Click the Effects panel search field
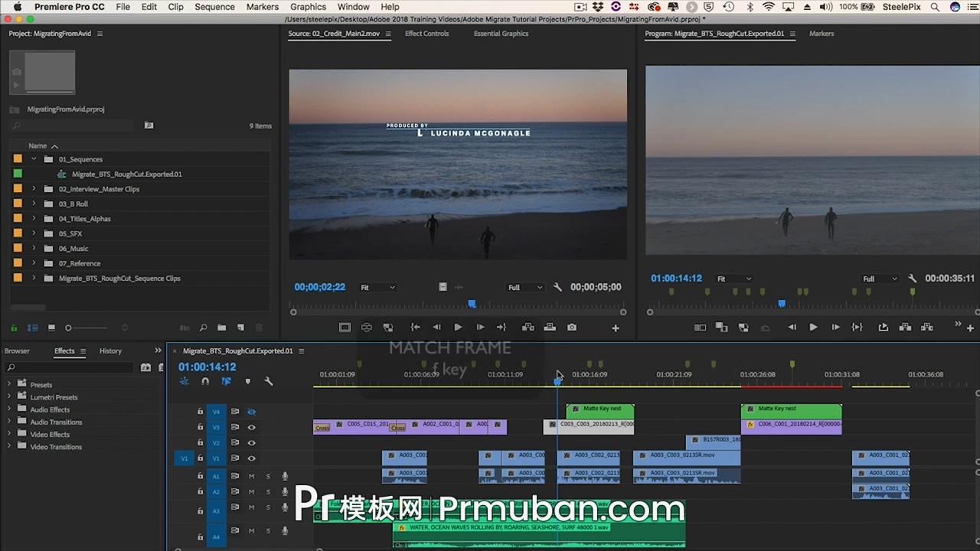The height and width of the screenshot is (551, 980). tap(73, 367)
